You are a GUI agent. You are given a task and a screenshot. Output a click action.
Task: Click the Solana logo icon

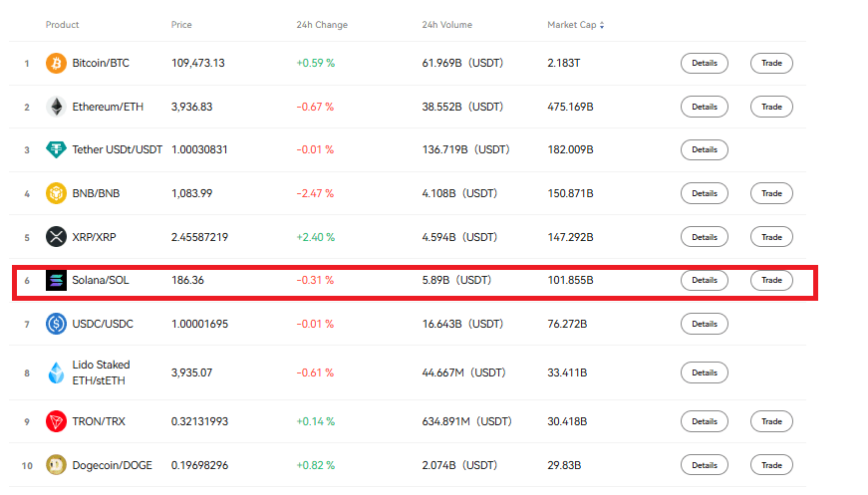tap(57, 281)
